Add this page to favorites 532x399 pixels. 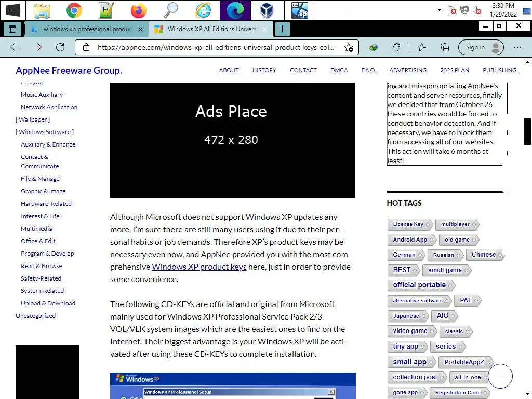349,47
